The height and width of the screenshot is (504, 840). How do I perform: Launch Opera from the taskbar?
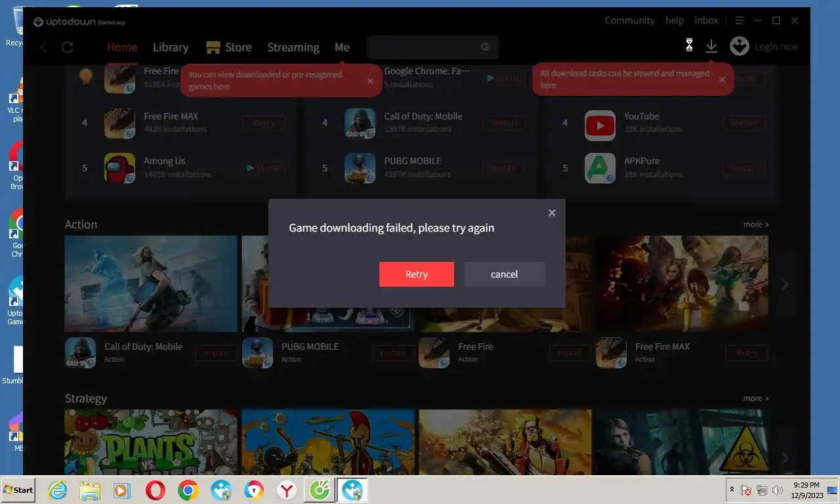(156, 490)
